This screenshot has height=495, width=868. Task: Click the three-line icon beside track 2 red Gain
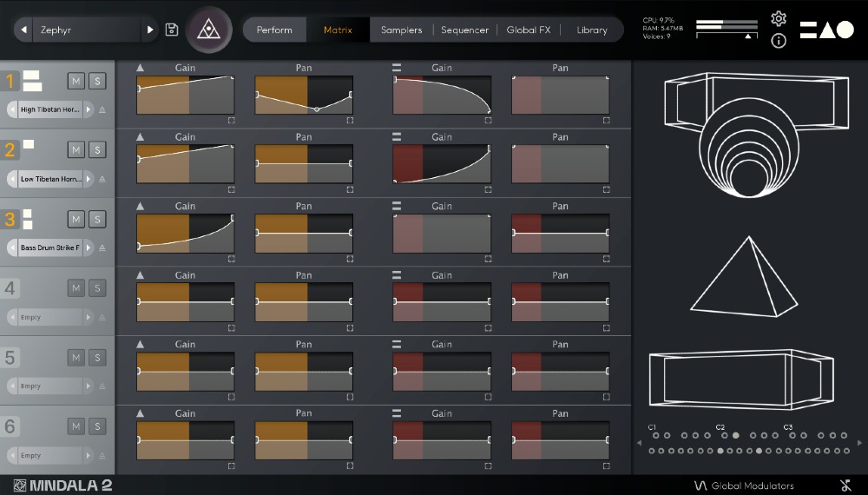pyautogui.click(x=397, y=136)
